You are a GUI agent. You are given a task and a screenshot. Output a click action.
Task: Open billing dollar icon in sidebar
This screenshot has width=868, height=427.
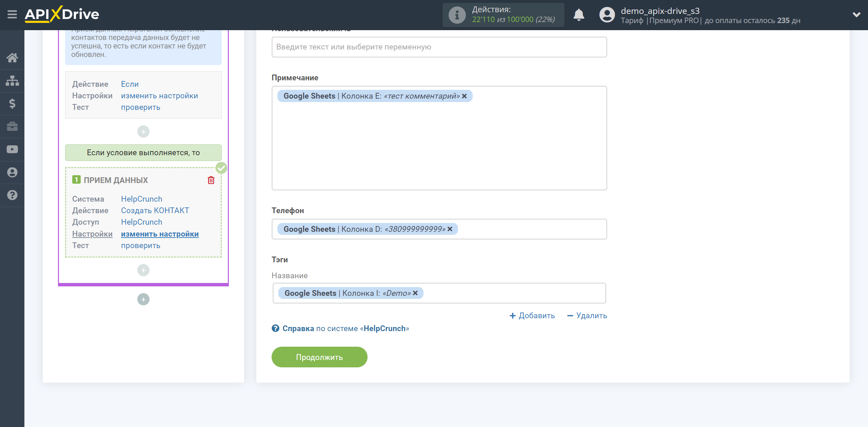coord(12,104)
